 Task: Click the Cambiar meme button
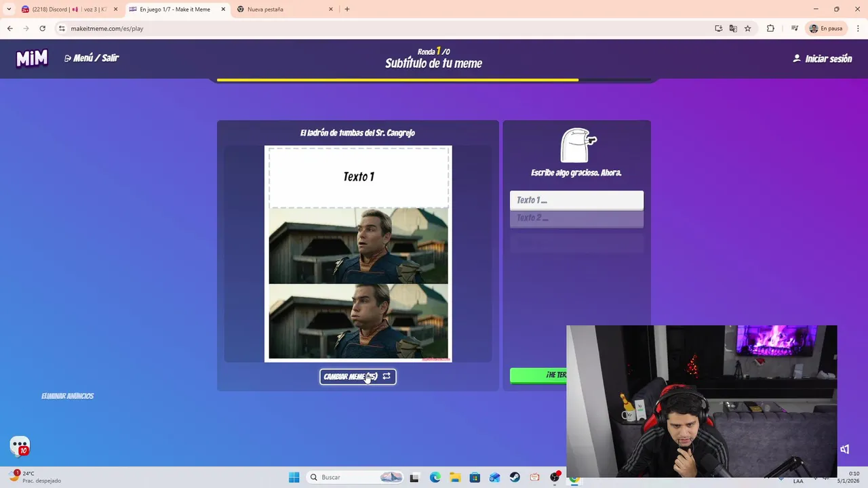[357, 376]
